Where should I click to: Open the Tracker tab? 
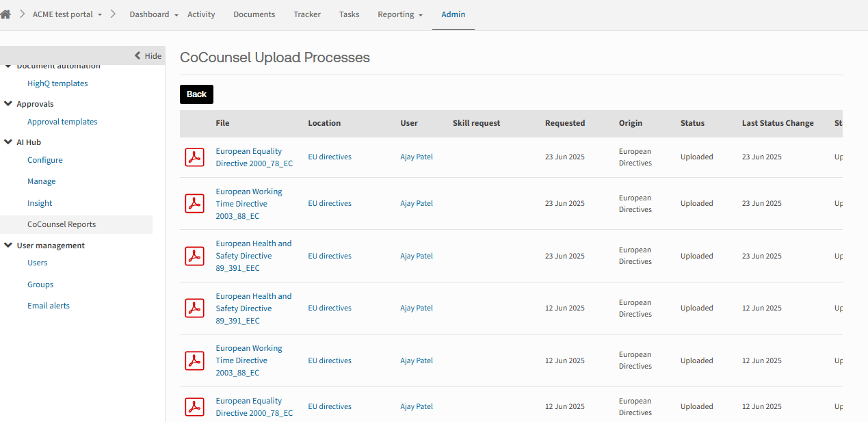pyautogui.click(x=307, y=14)
